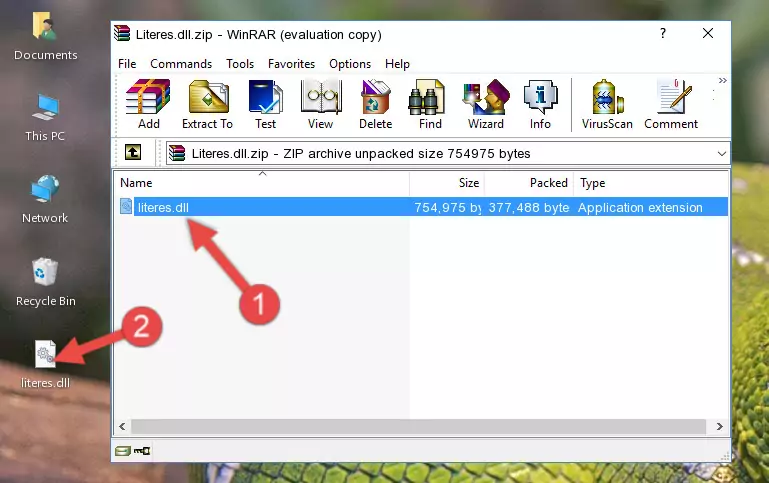Select the literes.dll desktop file

(45, 365)
